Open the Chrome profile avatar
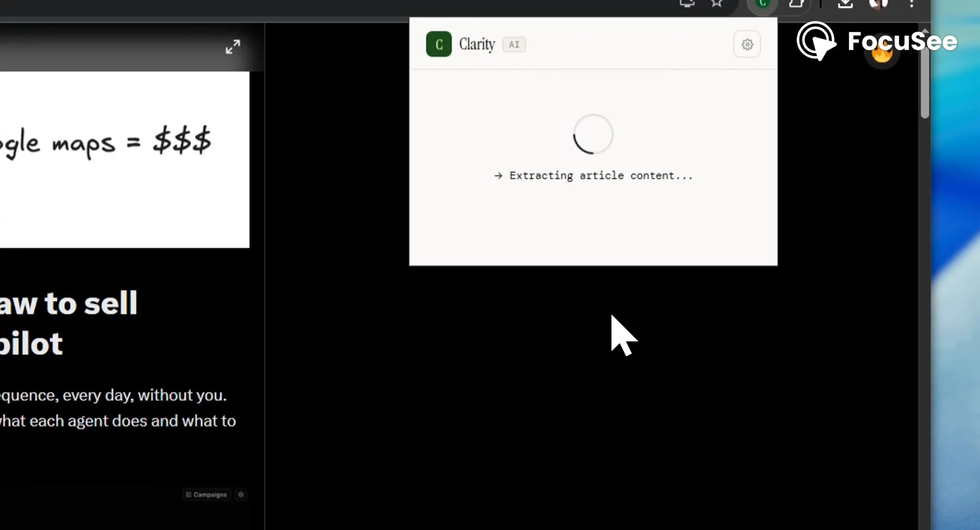This screenshot has height=530, width=980. point(879,4)
